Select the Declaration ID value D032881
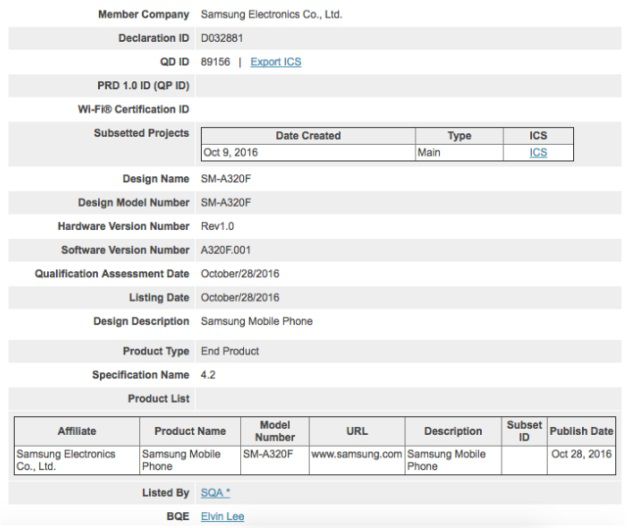Viewport: 630px width, 528px height. 222,38
